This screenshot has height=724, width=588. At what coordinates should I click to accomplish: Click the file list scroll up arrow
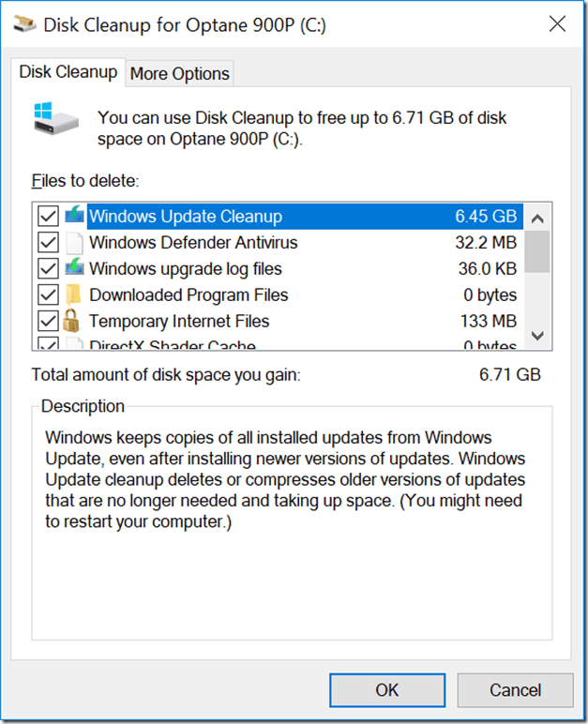pos(537,218)
